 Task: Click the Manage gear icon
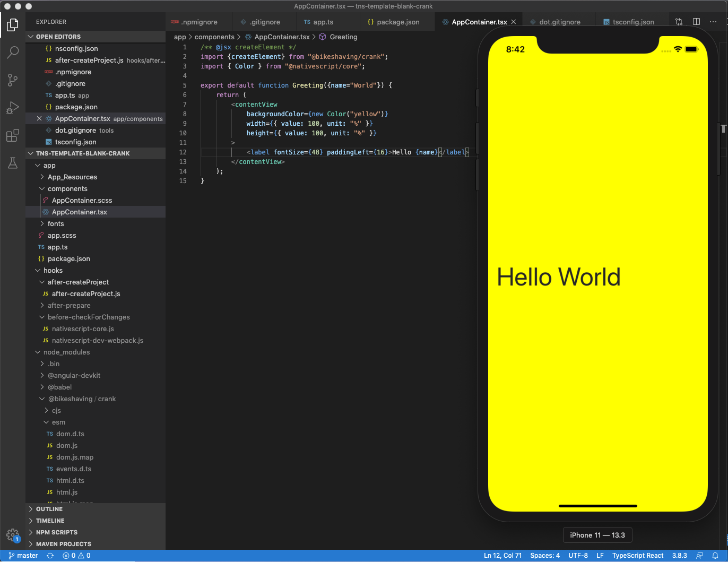pyautogui.click(x=13, y=534)
